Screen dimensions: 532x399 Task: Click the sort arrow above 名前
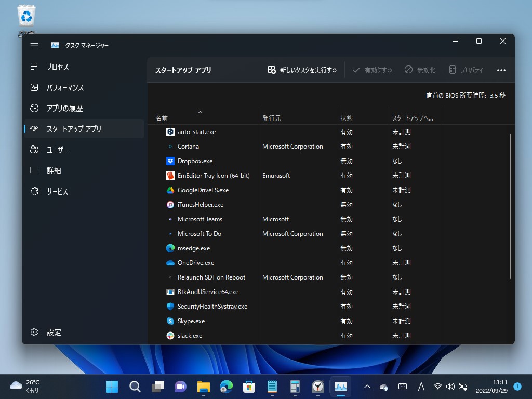click(x=200, y=112)
